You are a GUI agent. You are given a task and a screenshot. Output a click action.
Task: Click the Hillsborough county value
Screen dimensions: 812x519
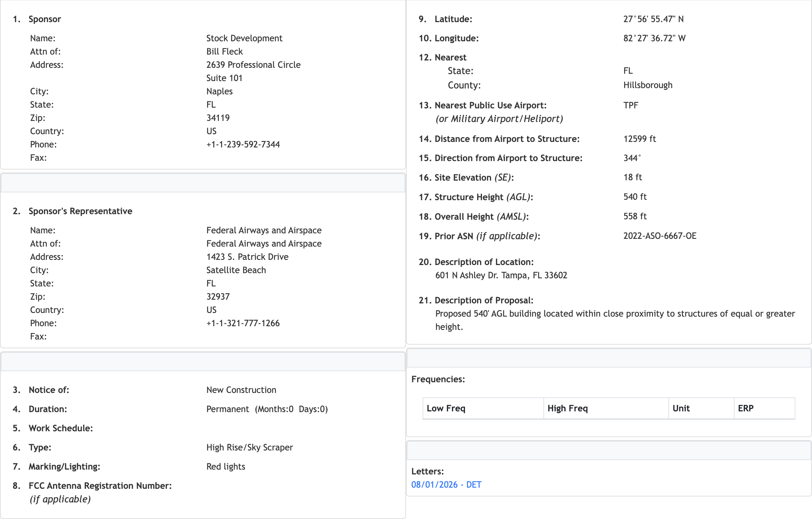tap(648, 85)
